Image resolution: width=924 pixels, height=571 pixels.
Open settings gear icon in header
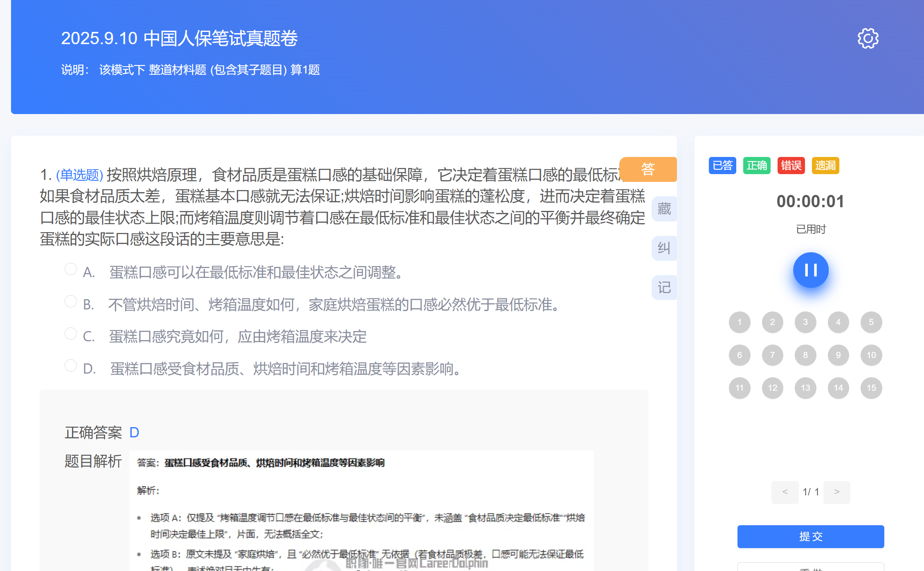868,38
